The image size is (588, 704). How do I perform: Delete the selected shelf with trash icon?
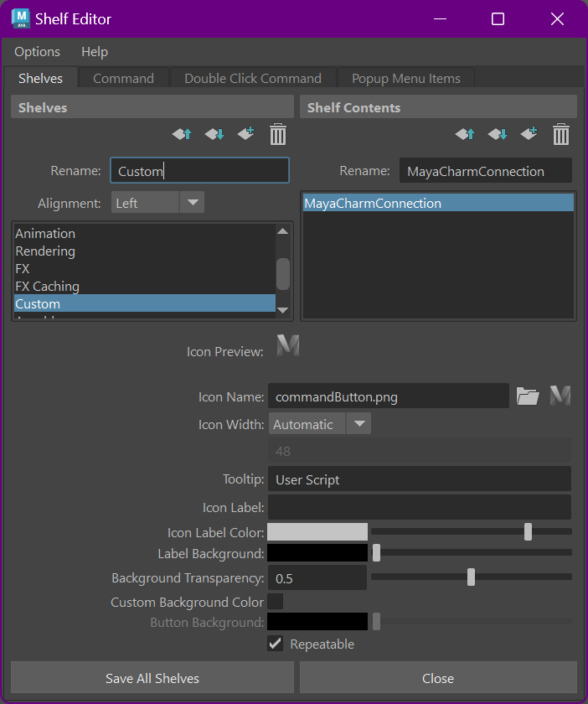pyautogui.click(x=278, y=134)
